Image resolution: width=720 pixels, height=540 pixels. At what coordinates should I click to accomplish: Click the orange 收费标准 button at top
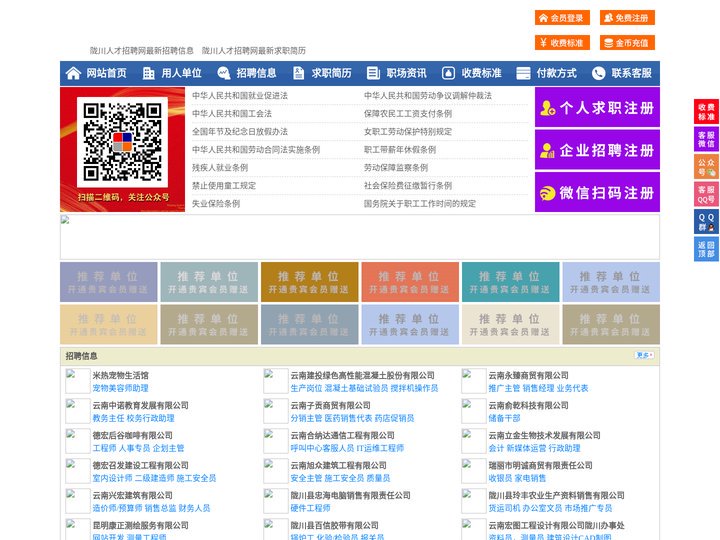[x=562, y=43]
